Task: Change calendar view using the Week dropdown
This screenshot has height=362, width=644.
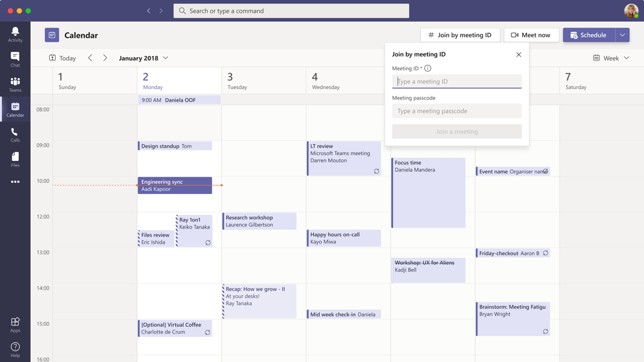Action: click(x=611, y=57)
